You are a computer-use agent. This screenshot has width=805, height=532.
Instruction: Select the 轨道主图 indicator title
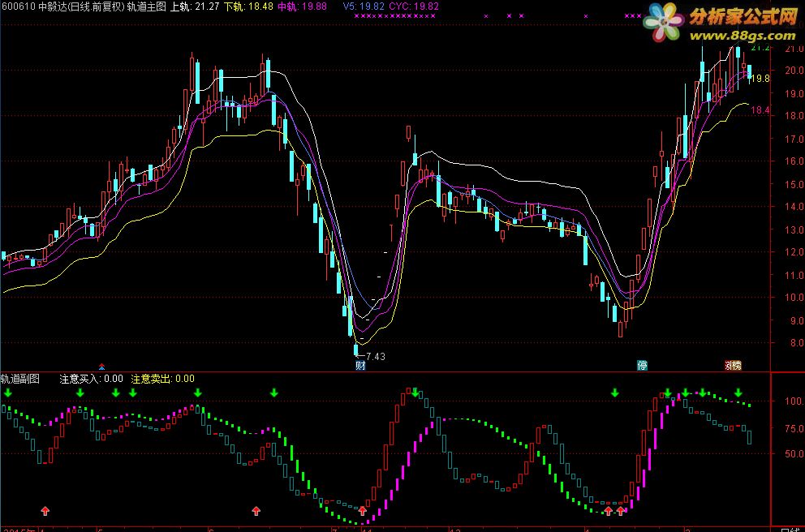tap(146, 6)
